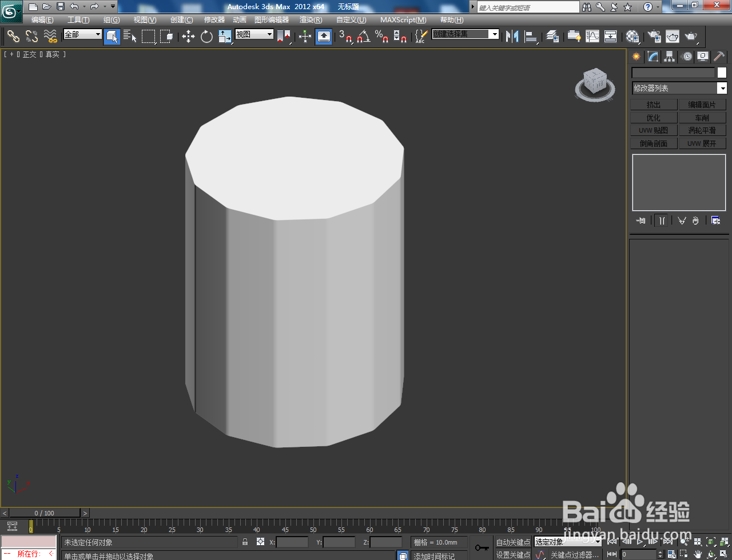Click the Unlink Selection icon

31,37
